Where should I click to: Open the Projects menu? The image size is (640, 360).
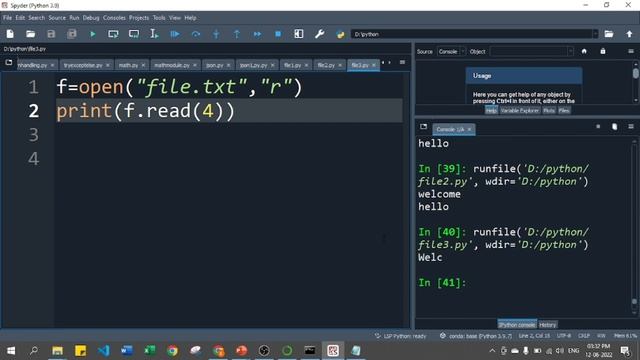pyautogui.click(x=139, y=18)
